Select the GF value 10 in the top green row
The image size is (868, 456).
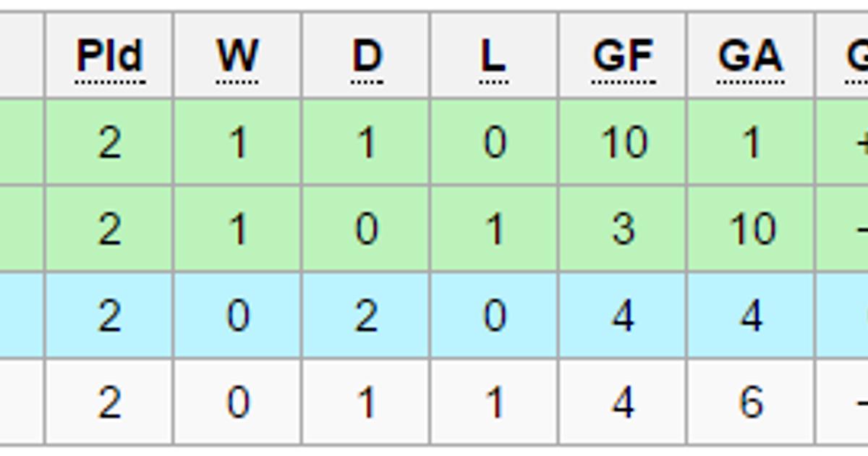pos(623,143)
